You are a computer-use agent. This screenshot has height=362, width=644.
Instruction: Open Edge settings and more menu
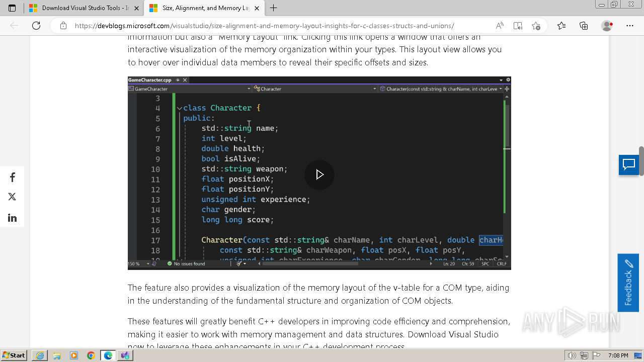[x=630, y=26]
